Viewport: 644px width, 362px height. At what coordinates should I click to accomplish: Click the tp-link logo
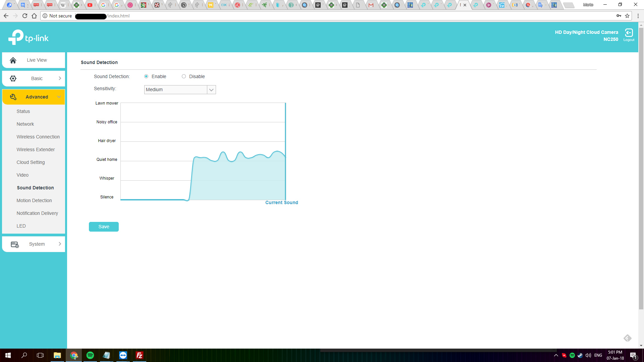[29, 37]
